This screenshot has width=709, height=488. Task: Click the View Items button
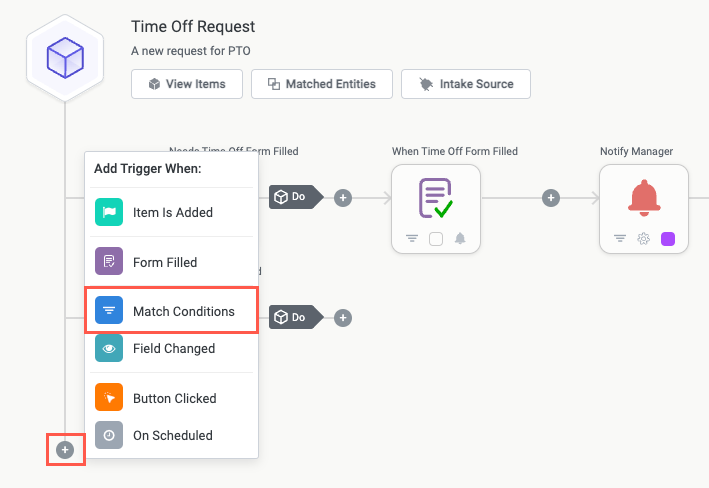[186, 84]
